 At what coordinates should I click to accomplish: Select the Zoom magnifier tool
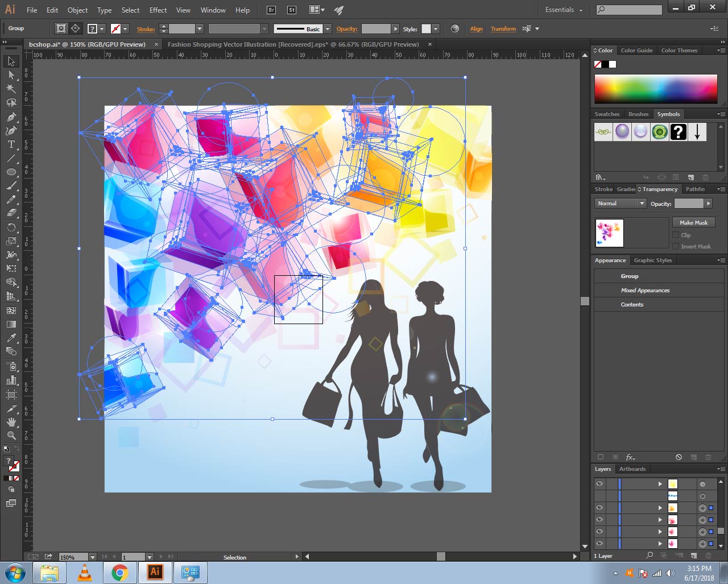tap(11, 436)
